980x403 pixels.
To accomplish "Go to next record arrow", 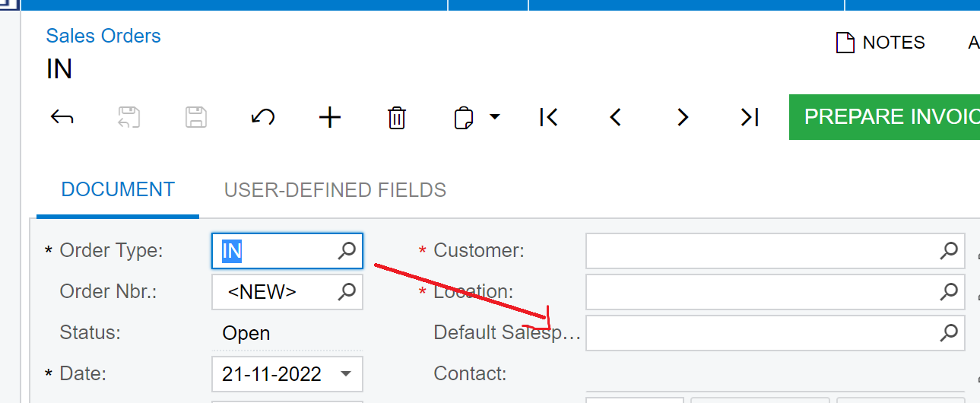I will tap(683, 117).
